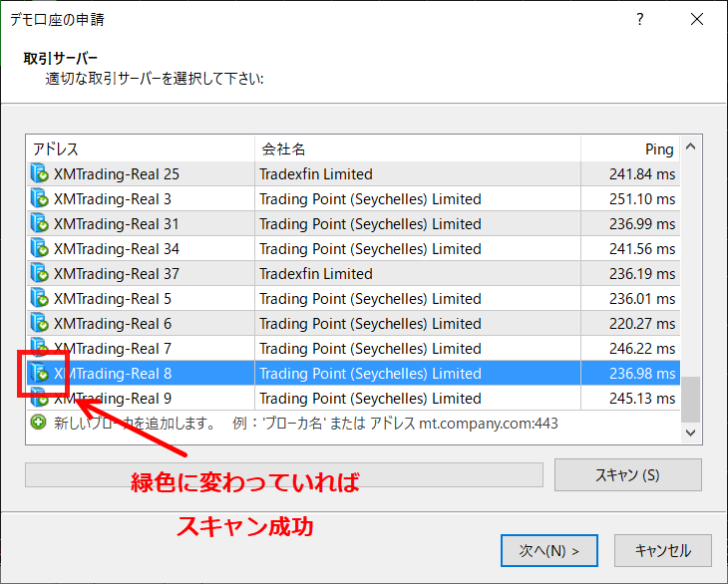
Task: Click the new broker address entry field
Action: pyautogui.click(x=299, y=423)
